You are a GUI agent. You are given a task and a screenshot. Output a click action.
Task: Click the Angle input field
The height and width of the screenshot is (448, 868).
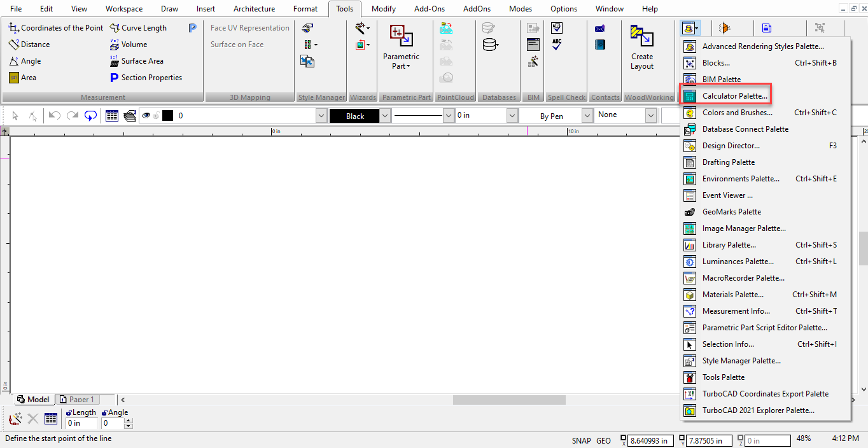(x=113, y=423)
